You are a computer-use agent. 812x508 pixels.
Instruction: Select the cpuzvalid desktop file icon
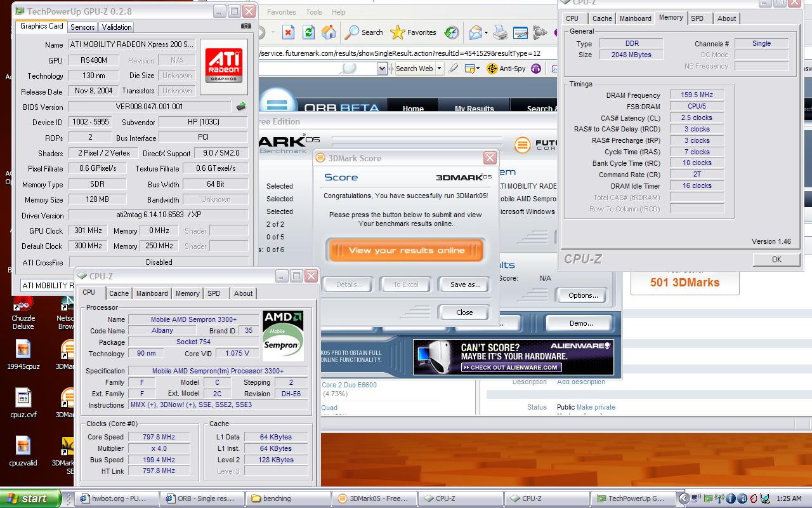[x=23, y=451]
